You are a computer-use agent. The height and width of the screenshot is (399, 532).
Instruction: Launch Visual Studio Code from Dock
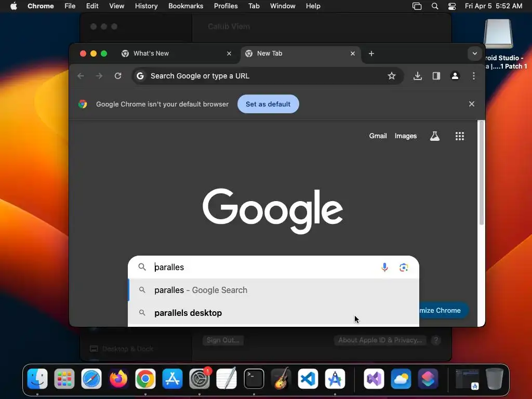(x=308, y=379)
